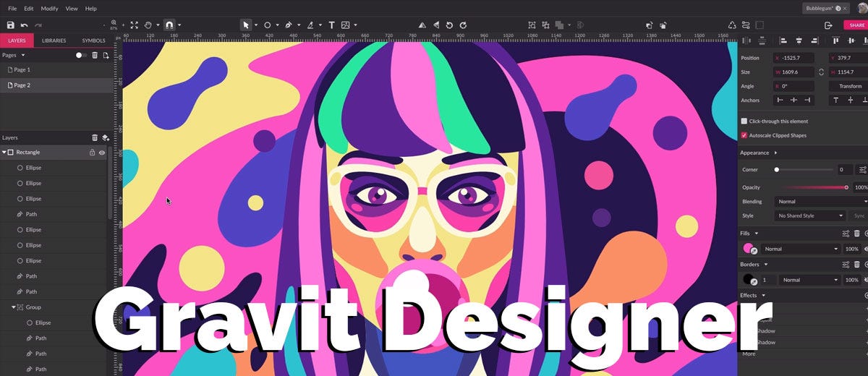Click the Transform button

pos(850,86)
